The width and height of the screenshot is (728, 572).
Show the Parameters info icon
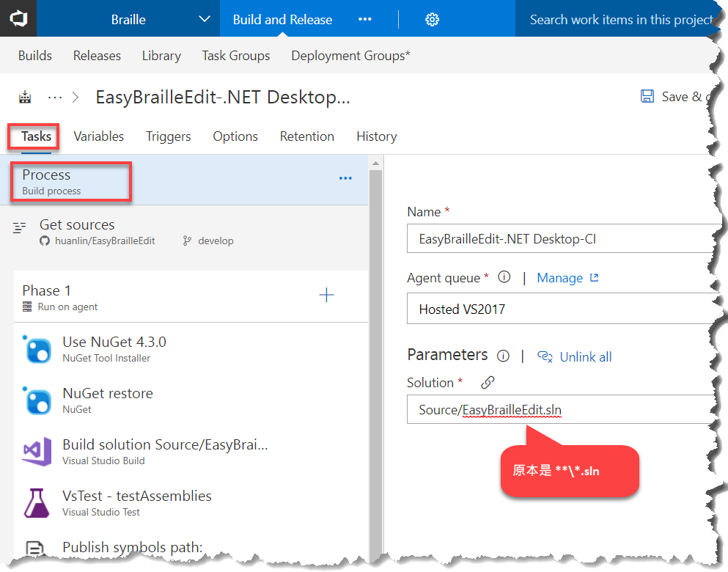pyautogui.click(x=503, y=356)
